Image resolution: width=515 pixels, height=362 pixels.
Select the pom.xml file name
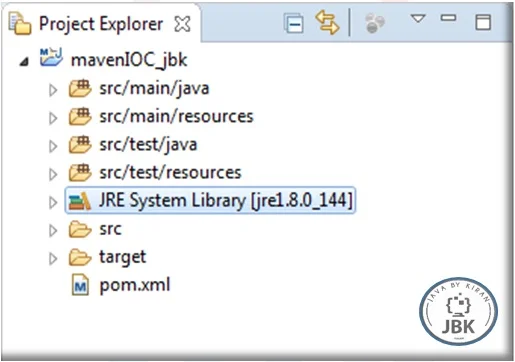(135, 285)
